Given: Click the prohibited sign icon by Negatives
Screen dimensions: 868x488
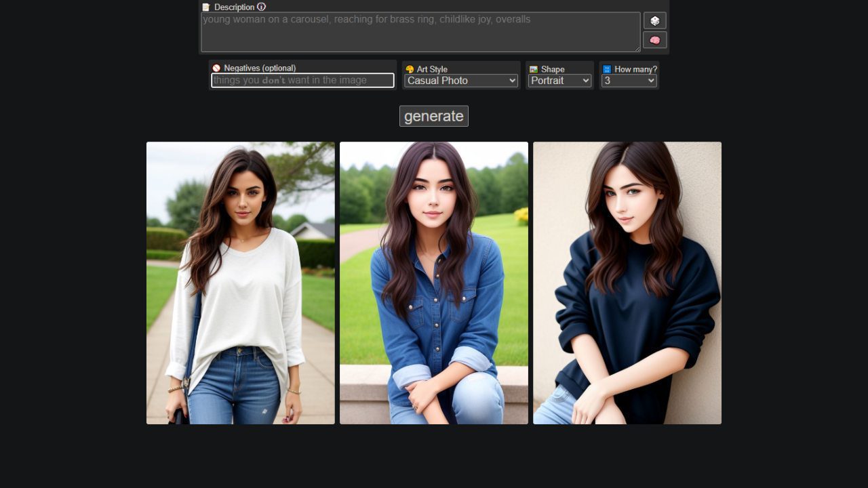Looking at the screenshot, I should pyautogui.click(x=216, y=68).
